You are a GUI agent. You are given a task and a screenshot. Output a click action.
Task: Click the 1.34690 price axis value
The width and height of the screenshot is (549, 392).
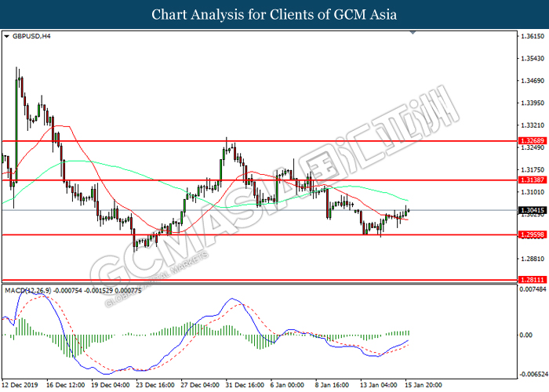click(533, 81)
